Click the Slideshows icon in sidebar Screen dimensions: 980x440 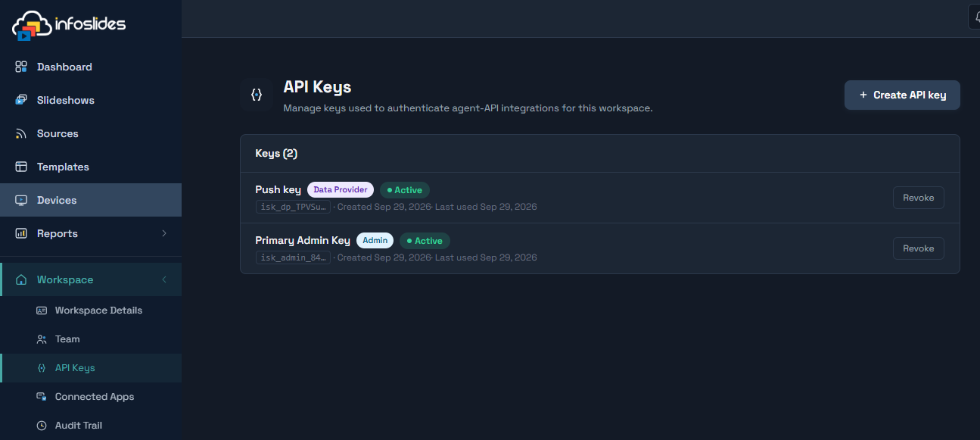21,100
